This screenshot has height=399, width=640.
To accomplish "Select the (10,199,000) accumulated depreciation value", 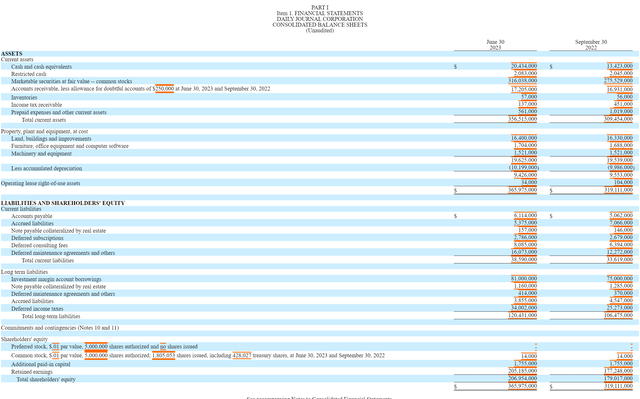I will (524, 168).
